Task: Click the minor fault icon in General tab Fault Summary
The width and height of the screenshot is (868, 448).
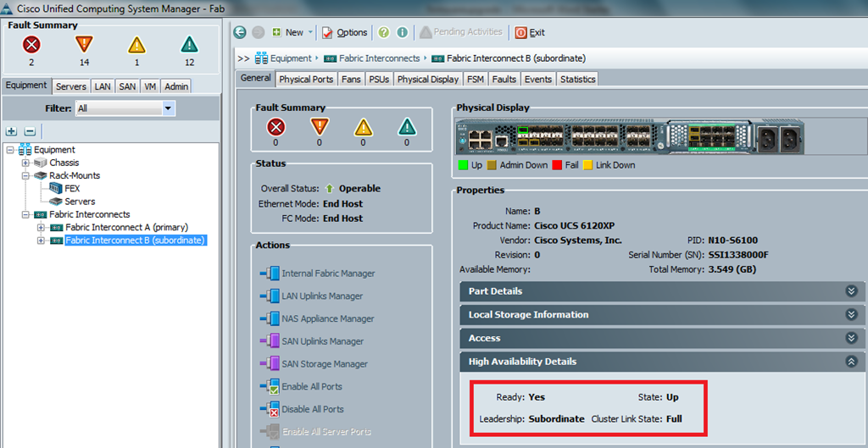Action: [x=363, y=128]
